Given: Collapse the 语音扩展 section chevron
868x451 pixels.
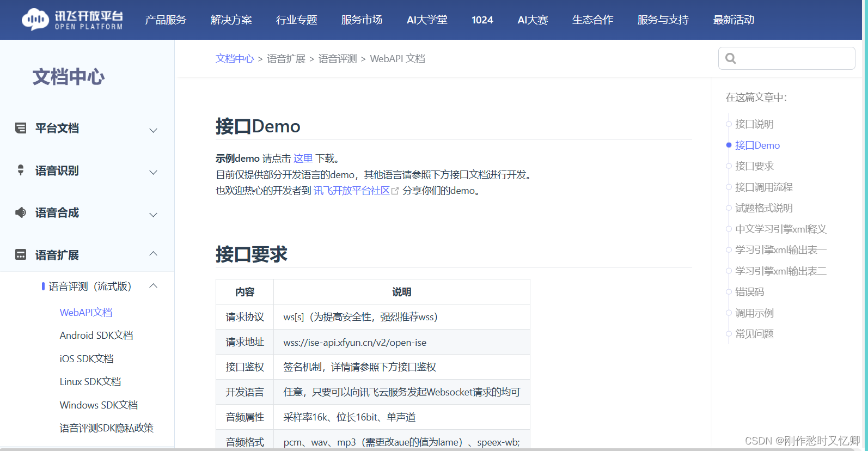Looking at the screenshot, I should 154,253.
